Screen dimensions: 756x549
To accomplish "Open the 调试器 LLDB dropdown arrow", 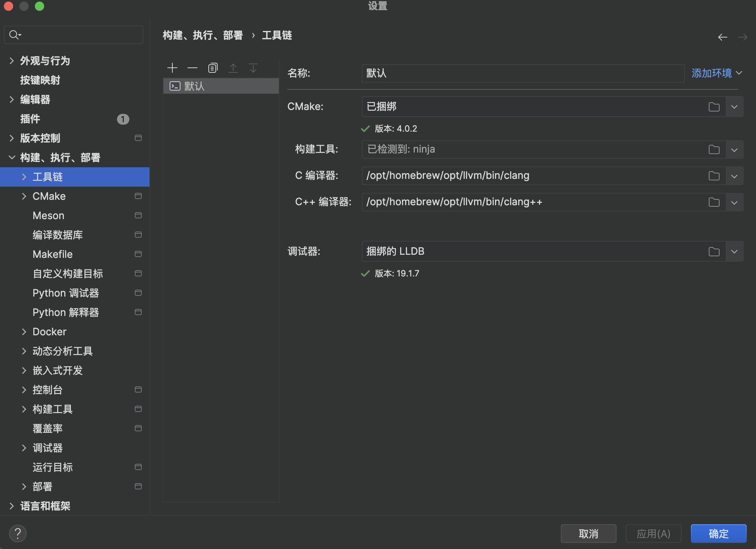I will [734, 252].
